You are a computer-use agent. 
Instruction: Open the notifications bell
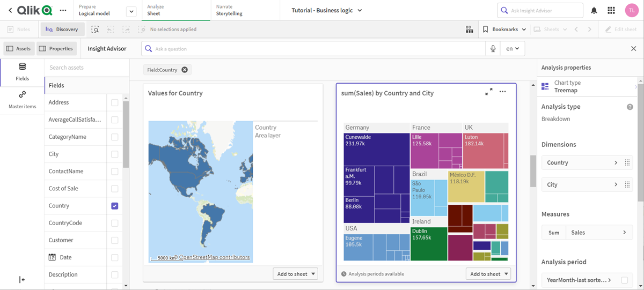point(594,10)
